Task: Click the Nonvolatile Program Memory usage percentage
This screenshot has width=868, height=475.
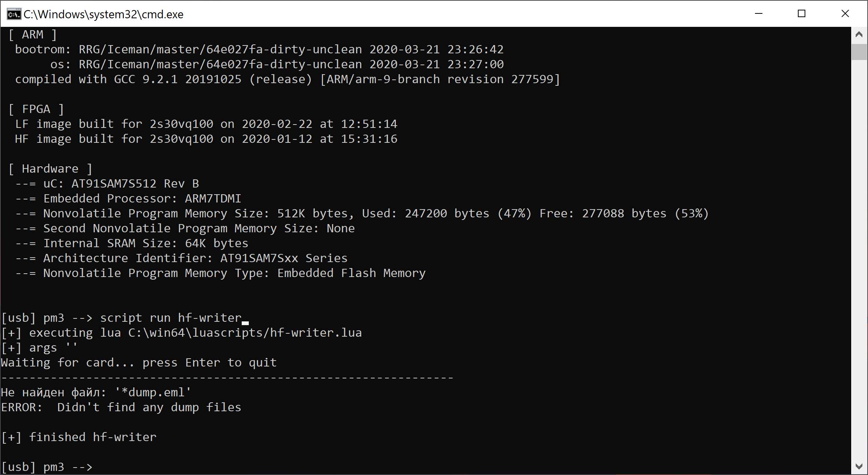Action: [514, 213]
